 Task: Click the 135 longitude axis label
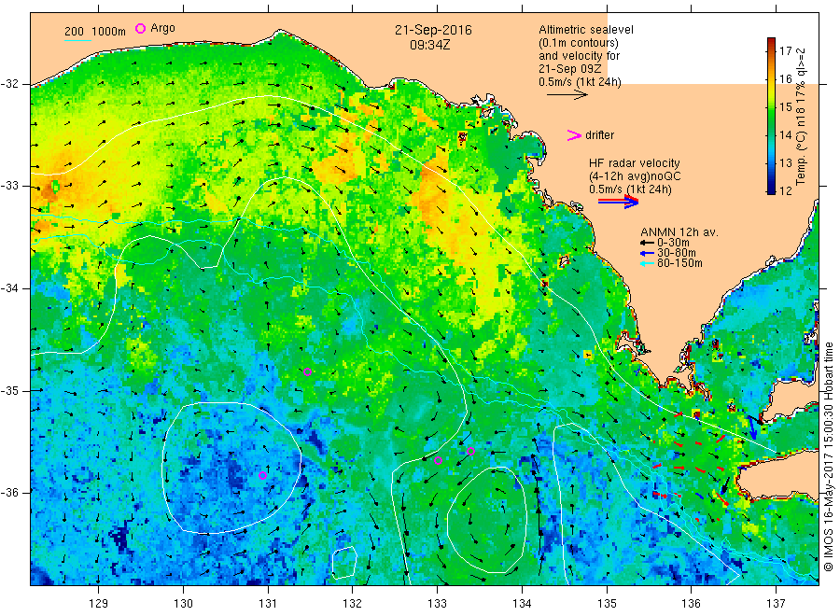tap(607, 604)
